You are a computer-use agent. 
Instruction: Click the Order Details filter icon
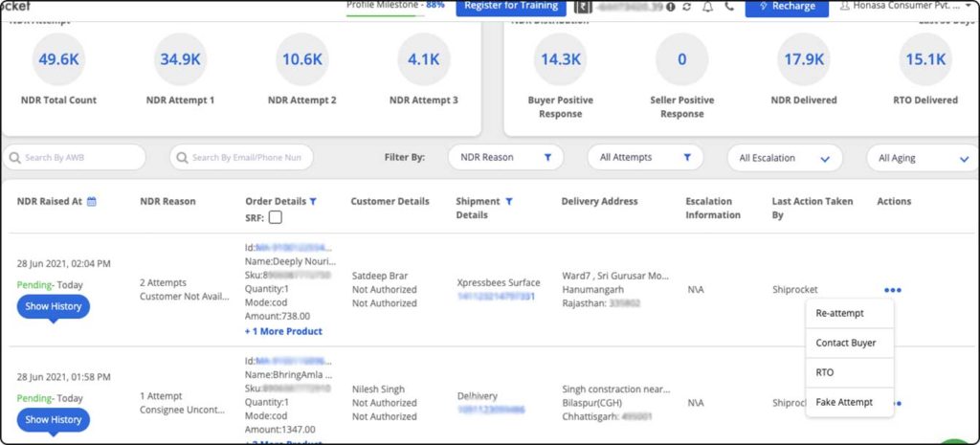(313, 201)
